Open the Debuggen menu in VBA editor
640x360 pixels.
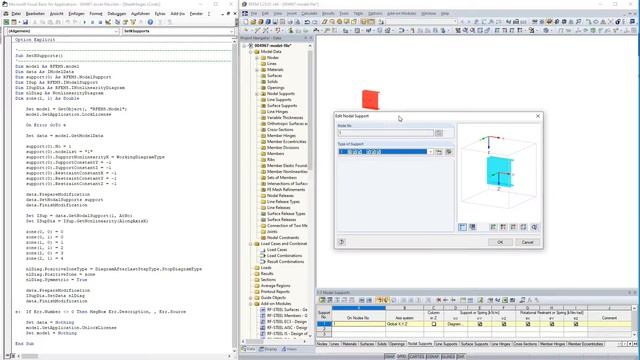point(117,13)
